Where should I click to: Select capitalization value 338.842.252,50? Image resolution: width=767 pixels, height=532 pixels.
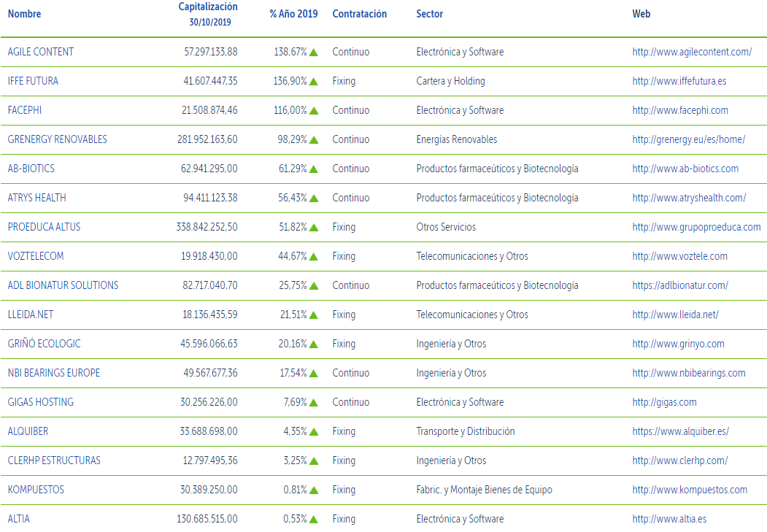pos(207,227)
